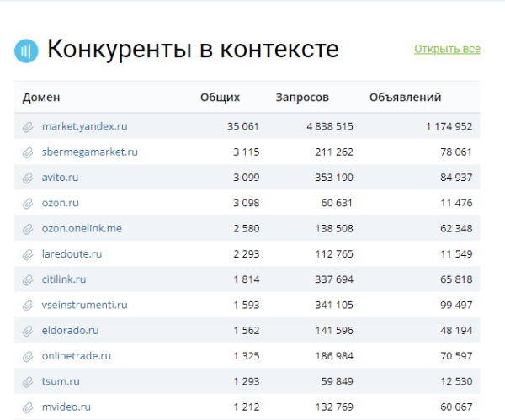Click the paperclip icon beside market.yandex.ru
505x420 pixels.
tap(28, 127)
